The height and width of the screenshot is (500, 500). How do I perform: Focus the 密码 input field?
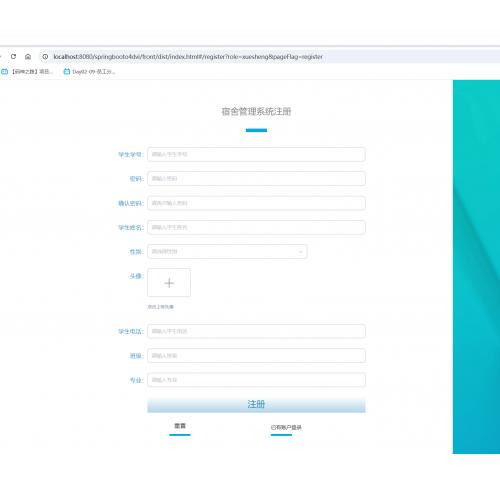click(x=256, y=179)
